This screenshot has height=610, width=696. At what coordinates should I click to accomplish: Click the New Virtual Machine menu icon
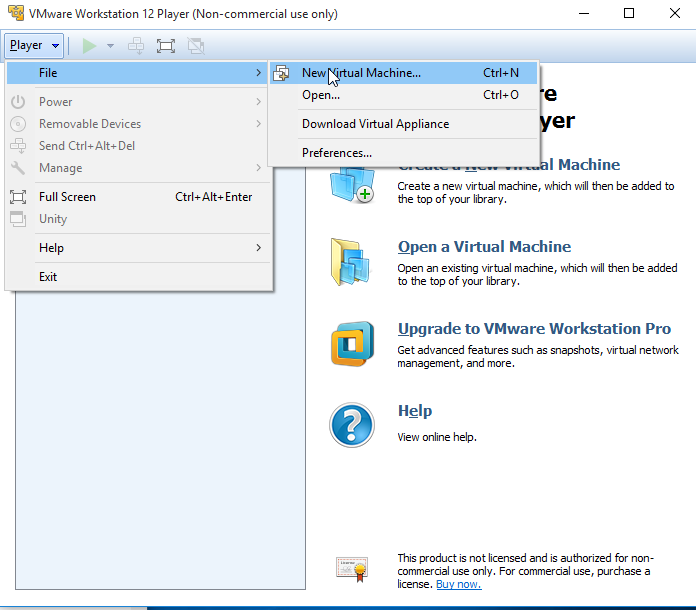pyautogui.click(x=281, y=73)
